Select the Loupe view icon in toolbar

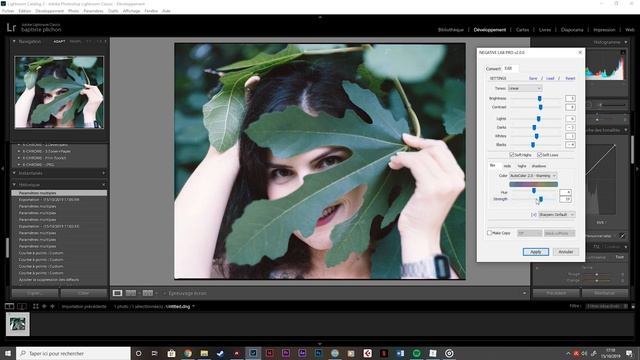117,293
